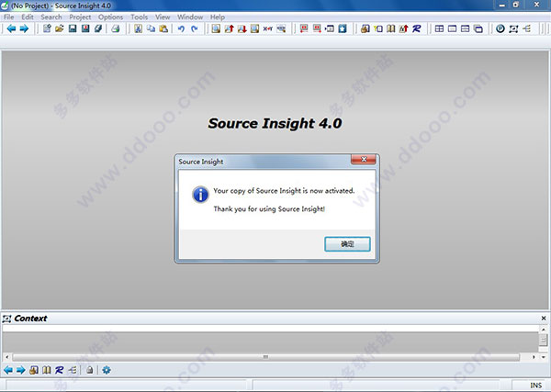Viewport: 551px width, 392px height.
Task: Click Symbol Info book in Context panel toolbar
Action: (x=47, y=370)
